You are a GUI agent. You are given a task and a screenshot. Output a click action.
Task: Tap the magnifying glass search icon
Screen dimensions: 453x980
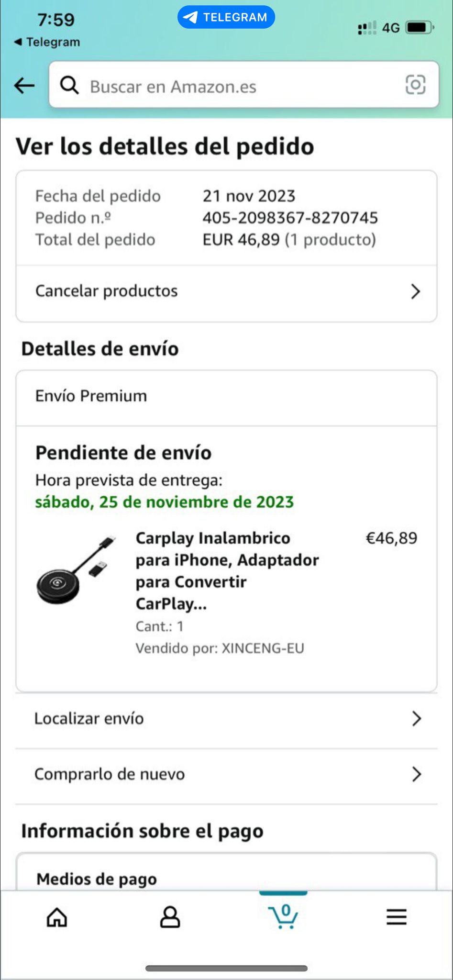tap(69, 86)
